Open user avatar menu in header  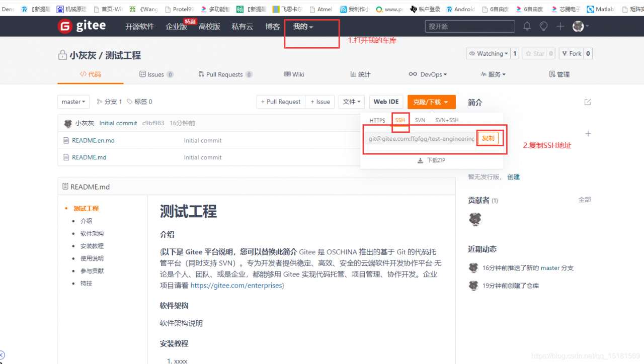tap(580, 26)
